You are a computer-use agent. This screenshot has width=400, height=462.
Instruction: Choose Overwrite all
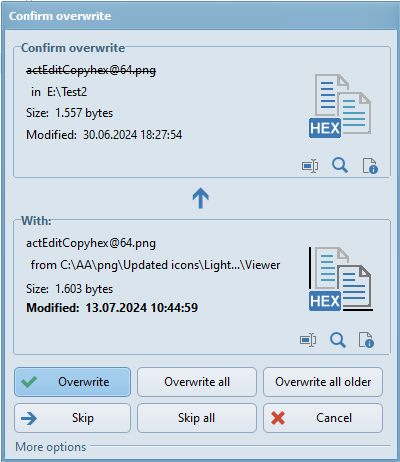tap(197, 382)
